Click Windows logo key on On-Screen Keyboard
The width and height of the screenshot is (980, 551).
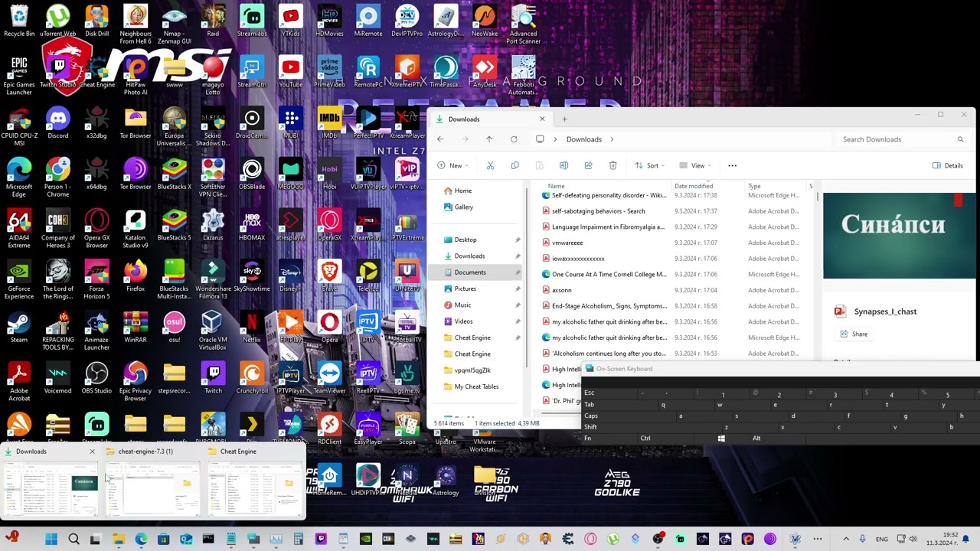(x=721, y=439)
